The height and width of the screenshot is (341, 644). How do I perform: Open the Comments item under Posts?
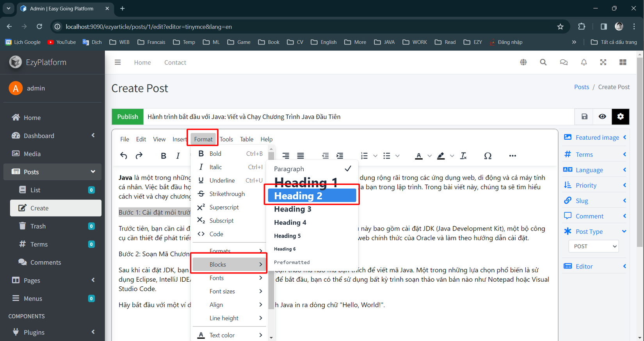56,262
